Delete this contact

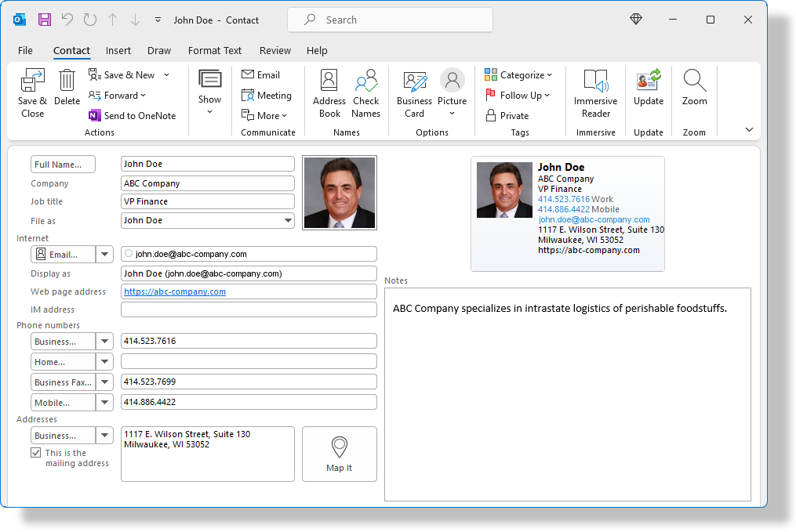click(67, 88)
